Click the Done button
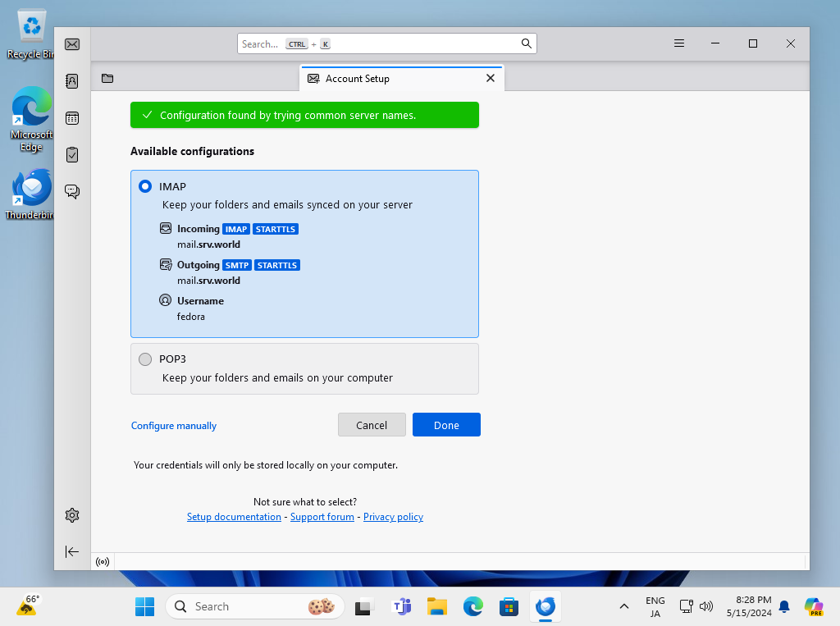The image size is (840, 626). tap(446, 425)
